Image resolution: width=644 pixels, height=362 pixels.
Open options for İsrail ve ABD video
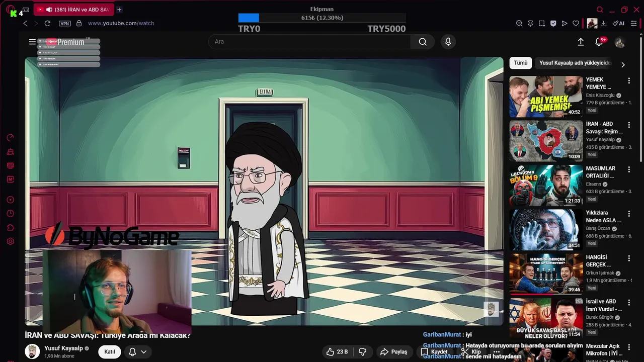[629, 302]
